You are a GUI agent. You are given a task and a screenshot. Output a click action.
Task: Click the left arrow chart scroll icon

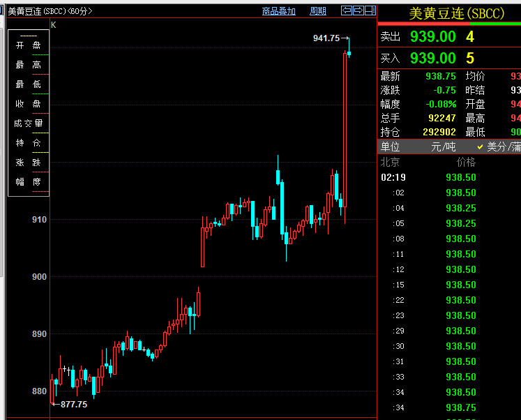pyautogui.click(x=347, y=10)
